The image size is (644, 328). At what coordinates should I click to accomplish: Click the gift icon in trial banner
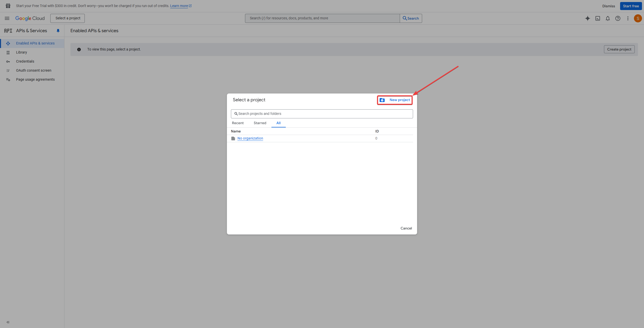[8, 6]
